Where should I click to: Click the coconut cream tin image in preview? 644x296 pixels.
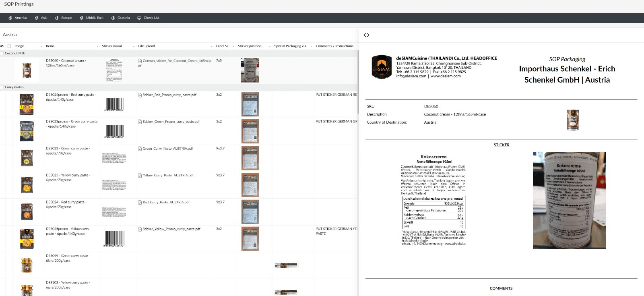point(572,120)
